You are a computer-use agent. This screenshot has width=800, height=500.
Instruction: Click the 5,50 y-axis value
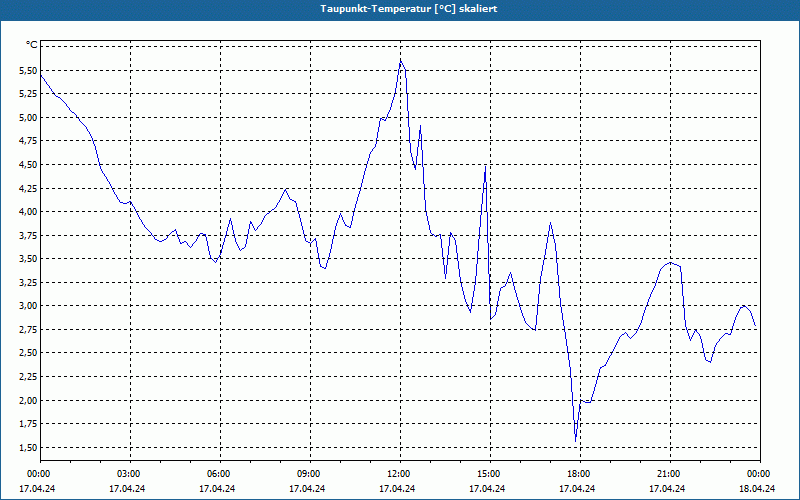[x=28, y=70]
